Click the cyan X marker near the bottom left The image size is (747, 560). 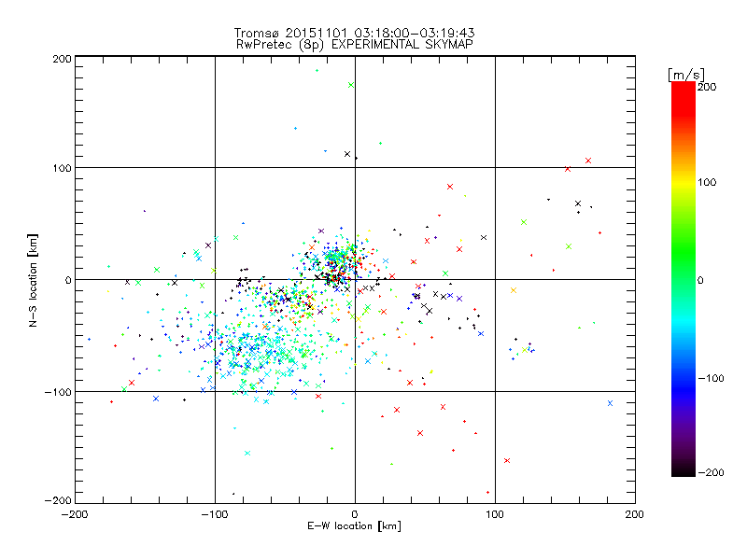(247, 453)
